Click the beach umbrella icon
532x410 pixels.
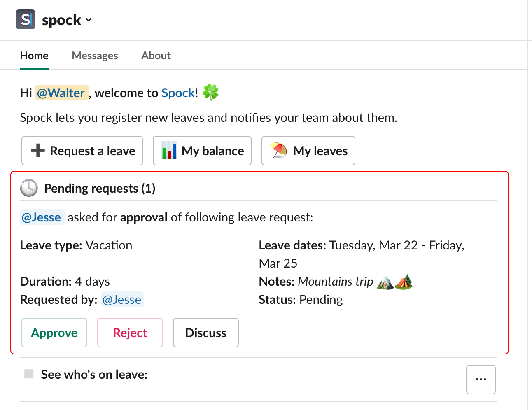[278, 151]
